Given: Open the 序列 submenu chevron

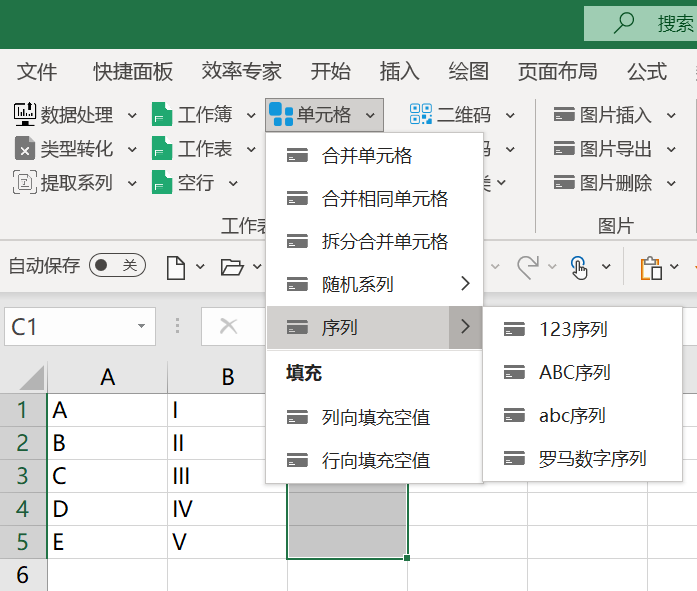Looking at the screenshot, I should point(465,327).
